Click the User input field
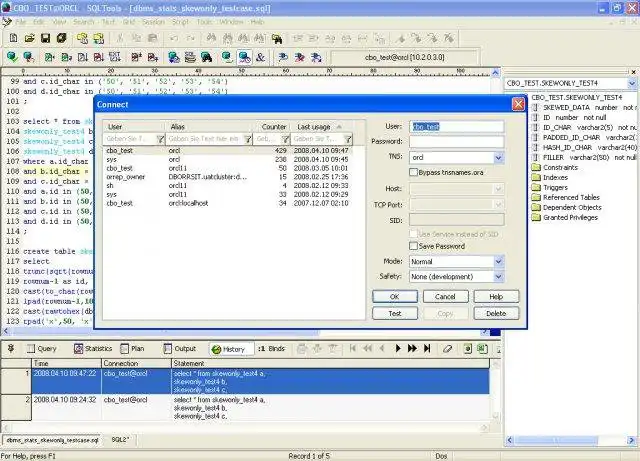 coord(456,127)
